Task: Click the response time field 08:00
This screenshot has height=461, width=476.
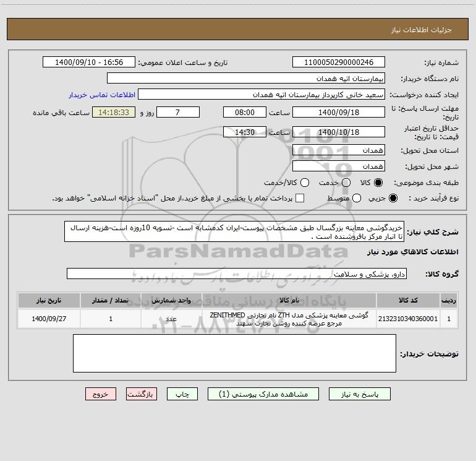Action: [245, 112]
